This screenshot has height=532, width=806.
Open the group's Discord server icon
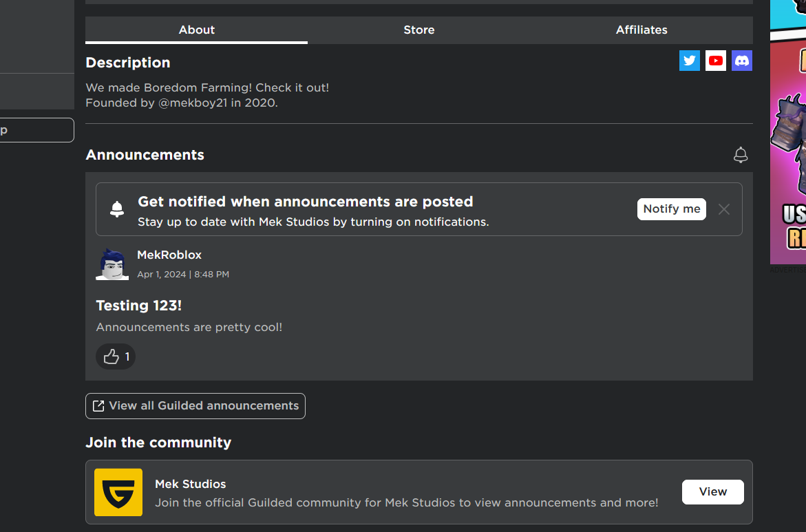point(741,61)
